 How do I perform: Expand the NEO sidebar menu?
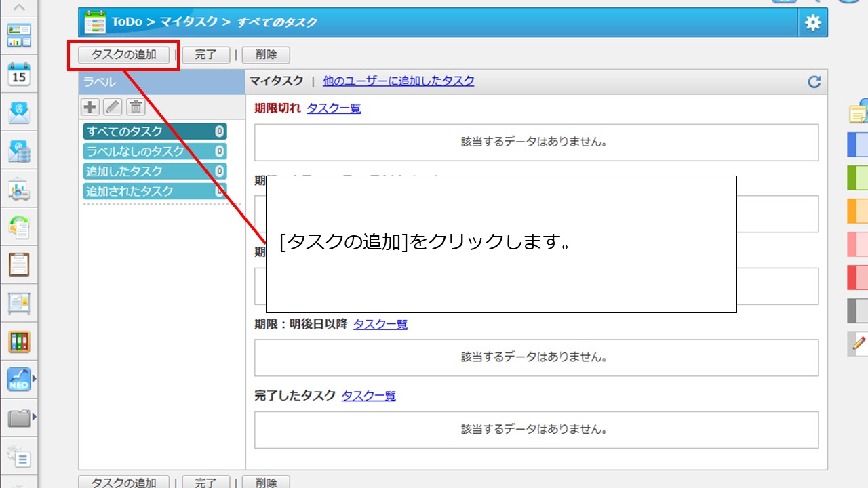[x=34, y=379]
